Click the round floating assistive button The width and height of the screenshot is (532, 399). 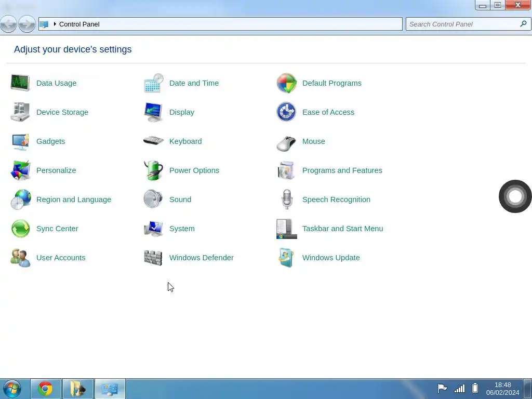click(x=515, y=196)
